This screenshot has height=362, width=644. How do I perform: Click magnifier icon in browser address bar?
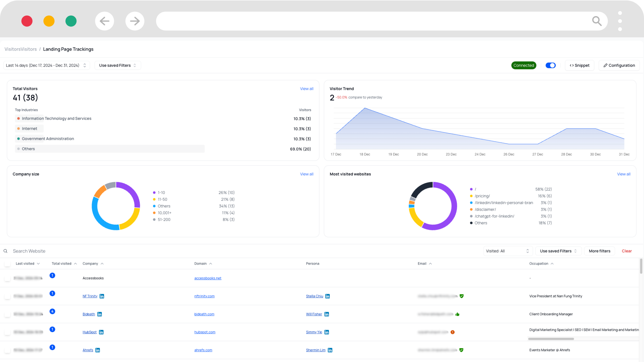(x=597, y=21)
